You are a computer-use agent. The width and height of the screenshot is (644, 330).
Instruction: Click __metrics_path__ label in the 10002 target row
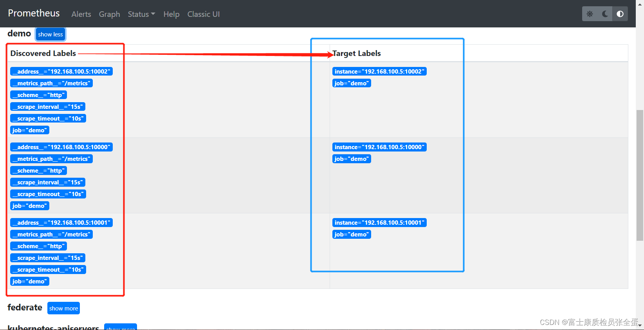(51, 83)
